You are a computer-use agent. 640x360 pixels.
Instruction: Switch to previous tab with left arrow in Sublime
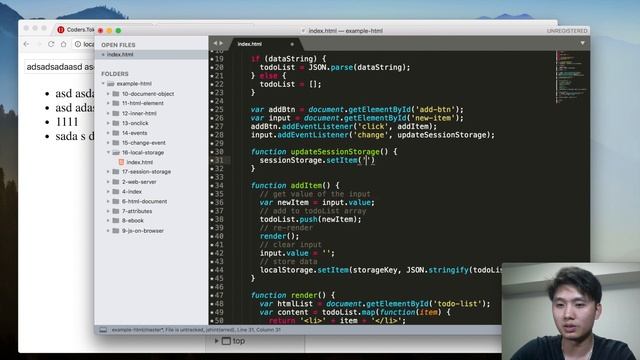215,43
